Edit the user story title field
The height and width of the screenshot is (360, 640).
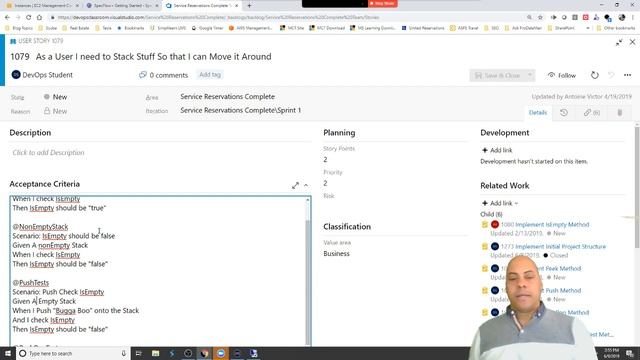coord(153,57)
